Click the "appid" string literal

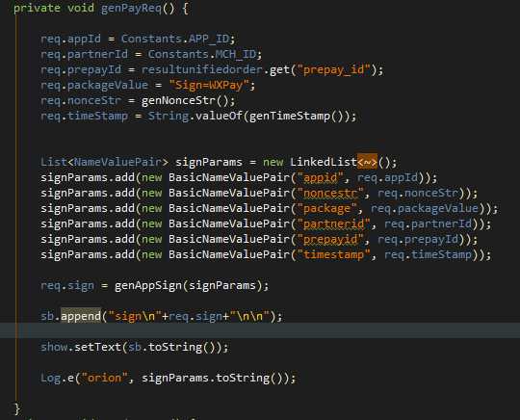coord(321,177)
